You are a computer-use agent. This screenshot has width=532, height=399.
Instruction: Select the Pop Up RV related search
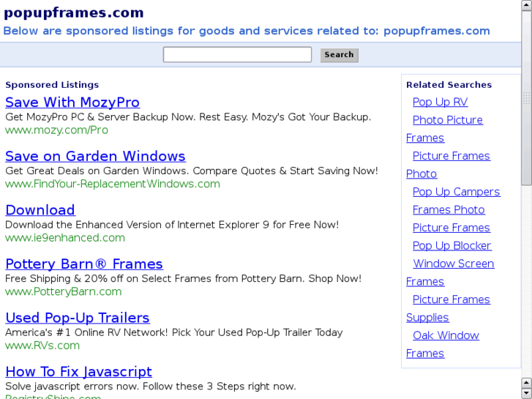tap(440, 102)
